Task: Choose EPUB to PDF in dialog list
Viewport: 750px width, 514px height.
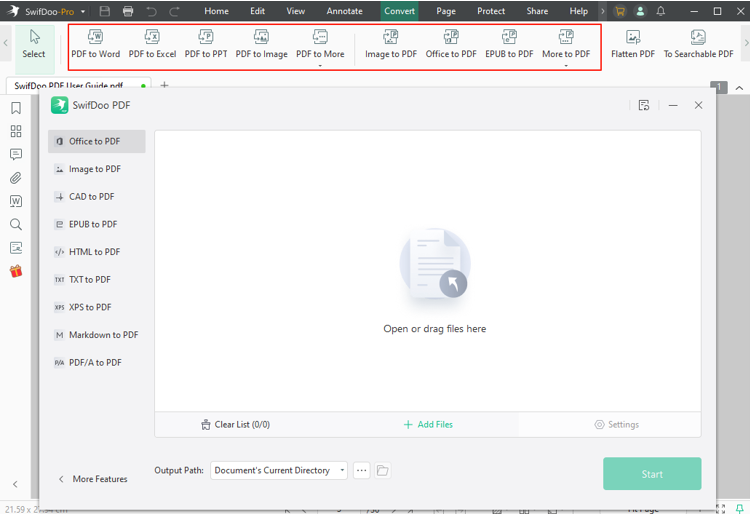Action: coord(97,224)
